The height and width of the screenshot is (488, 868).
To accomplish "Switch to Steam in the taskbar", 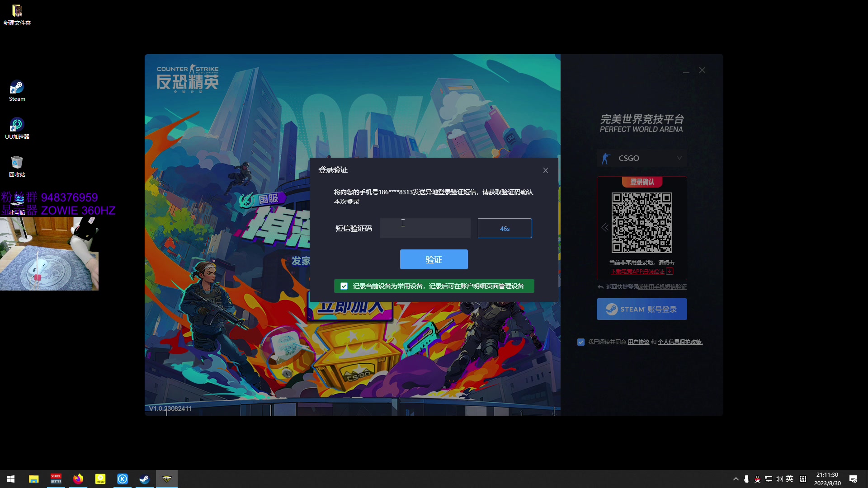I will (x=145, y=479).
